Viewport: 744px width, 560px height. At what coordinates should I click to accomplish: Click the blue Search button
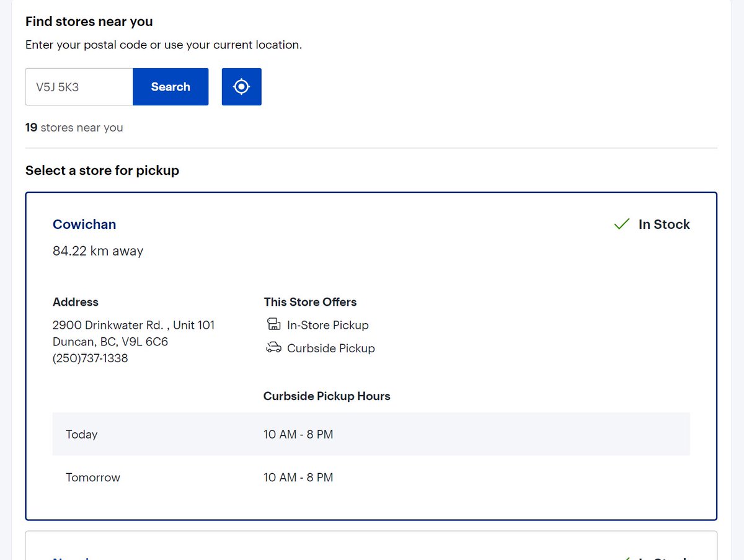tap(170, 87)
